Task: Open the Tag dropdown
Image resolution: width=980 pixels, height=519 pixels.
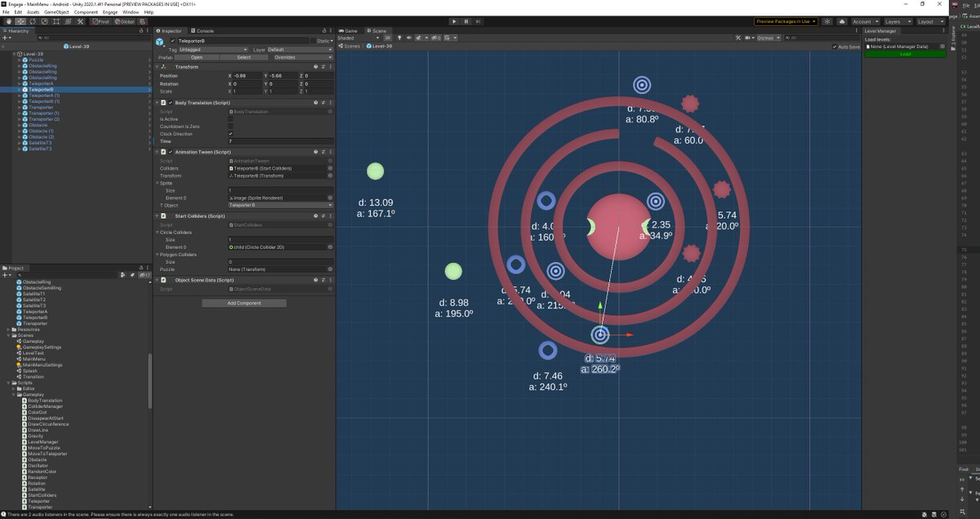Action: coord(213,50)
